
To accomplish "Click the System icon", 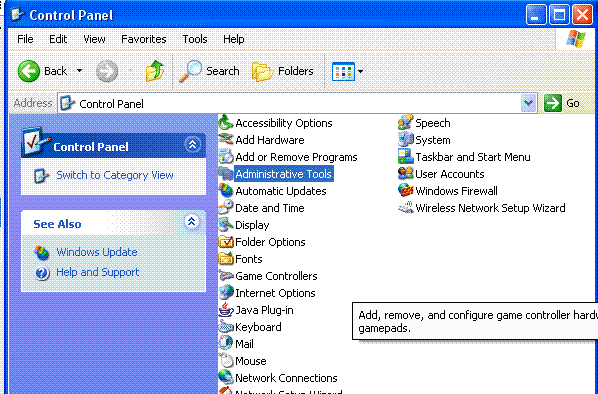I will click(405, 140).
